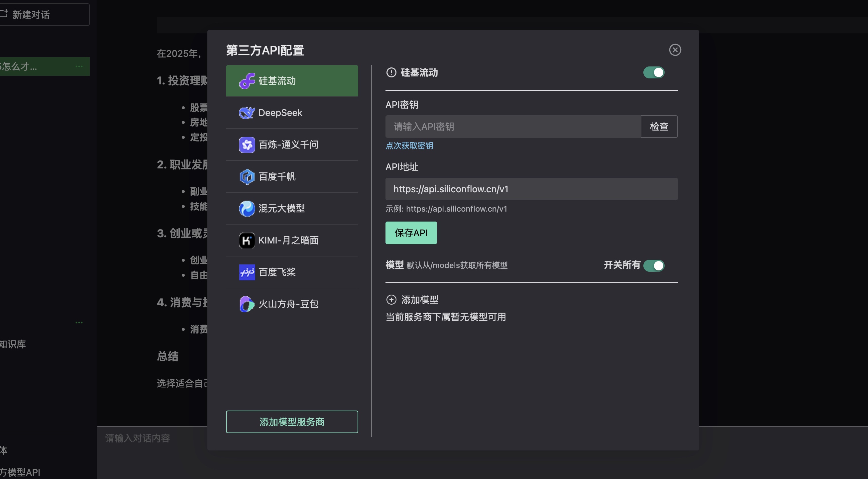The width and height of the screenshot is (868, 479).
Task: Select the 百度千帆 provider entry
Action: point(292,176)
